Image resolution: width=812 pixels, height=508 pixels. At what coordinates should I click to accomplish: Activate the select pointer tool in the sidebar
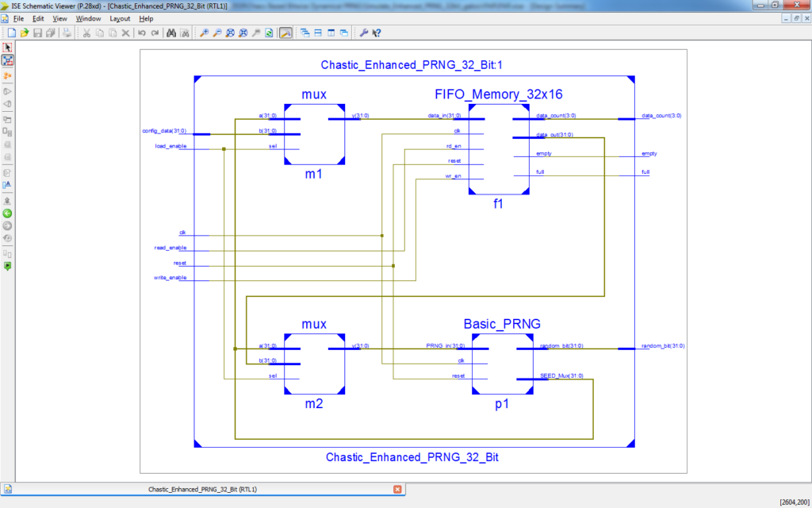point(8,48)
